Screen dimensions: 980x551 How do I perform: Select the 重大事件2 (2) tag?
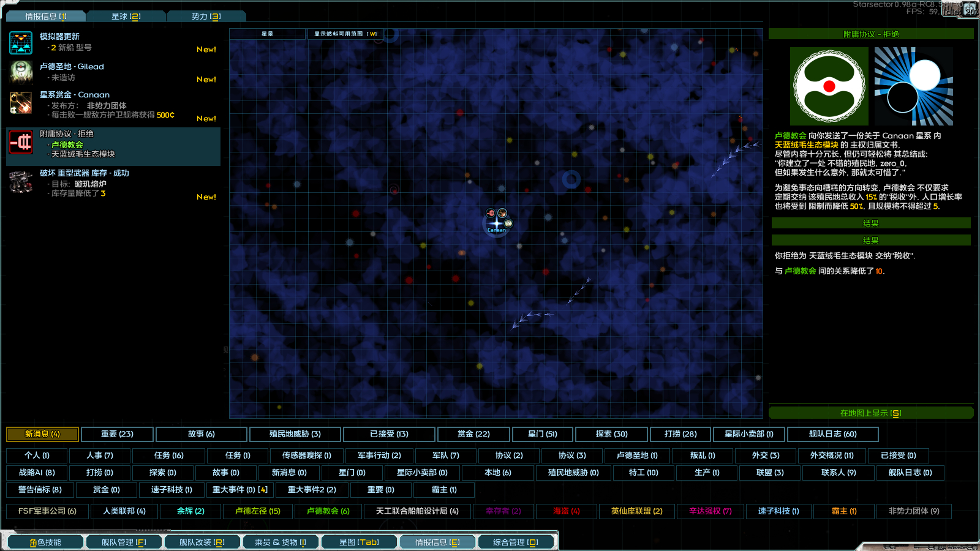tap(312, 490)
